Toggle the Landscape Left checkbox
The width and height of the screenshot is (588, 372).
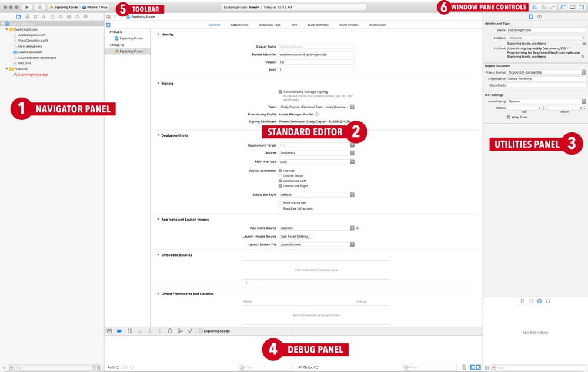pos(280,181)
